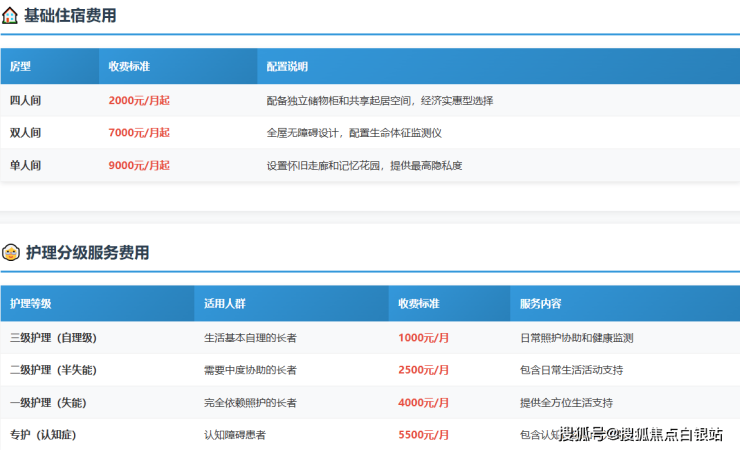Select the 2000元/月起 price text
The height and width of the screenshot is (450, 740).
(139, 100)
